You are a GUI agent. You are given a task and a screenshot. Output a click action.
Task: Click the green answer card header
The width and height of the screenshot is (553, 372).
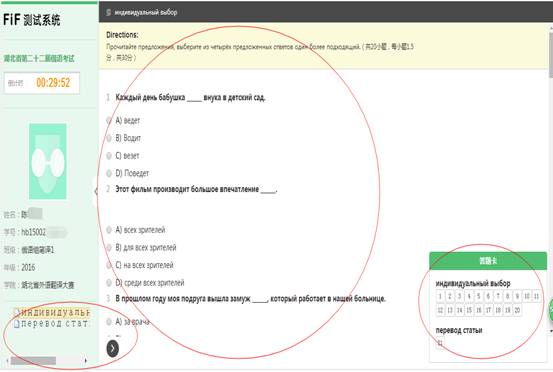coord(488,261)
